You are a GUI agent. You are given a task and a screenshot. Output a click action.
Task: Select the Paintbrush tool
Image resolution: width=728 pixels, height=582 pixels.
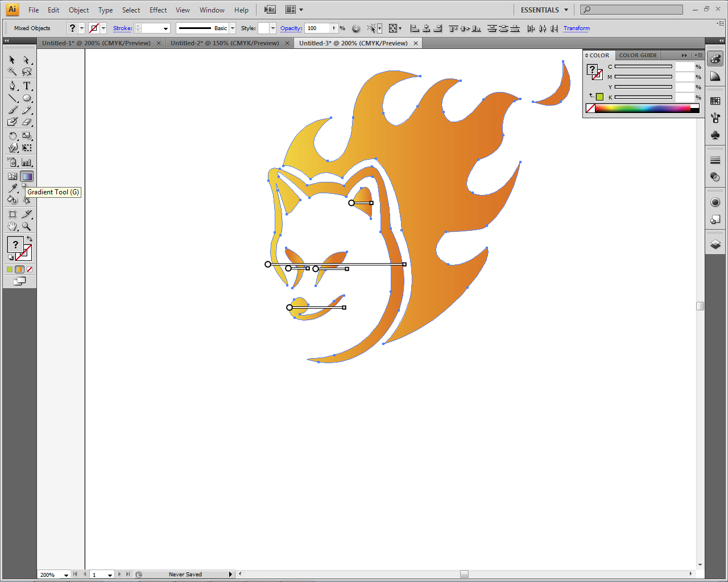pyautogui.click(x=12, y=110)
